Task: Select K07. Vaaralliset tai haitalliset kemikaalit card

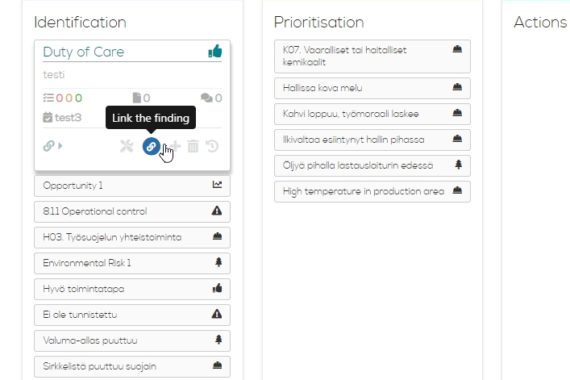Action: [x=372, y=56]
